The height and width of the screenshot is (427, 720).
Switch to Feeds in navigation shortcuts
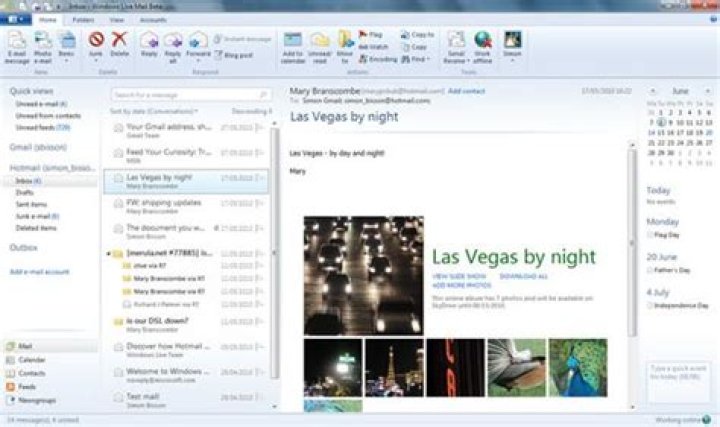[27, 387]
